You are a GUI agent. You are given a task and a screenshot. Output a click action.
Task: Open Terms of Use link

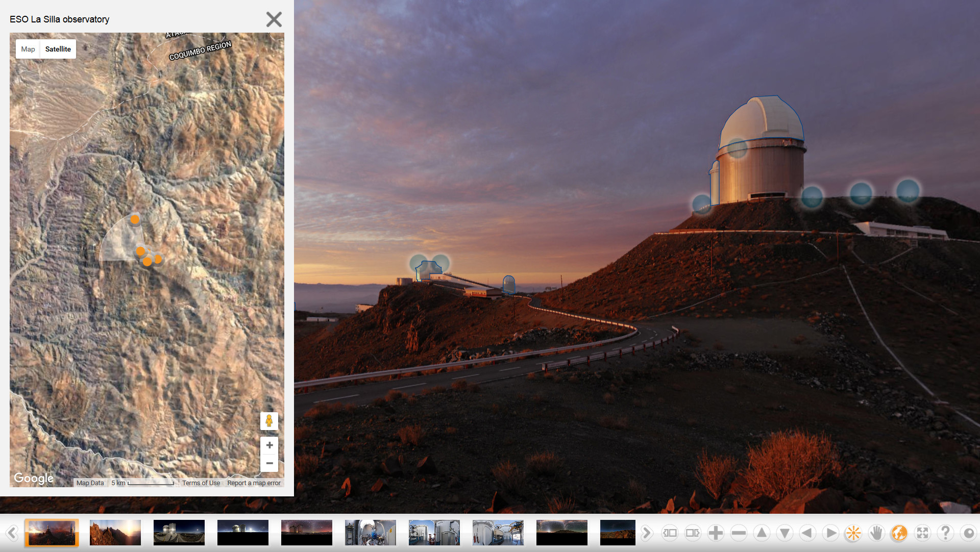(201, 483)
